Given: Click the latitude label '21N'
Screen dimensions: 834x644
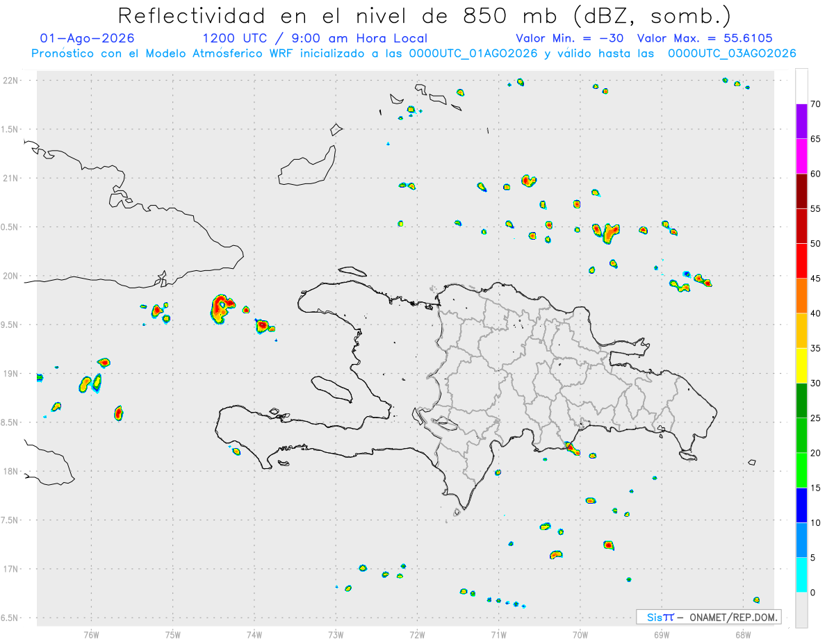Looking at the screenshot, I should tap(11, 179).
